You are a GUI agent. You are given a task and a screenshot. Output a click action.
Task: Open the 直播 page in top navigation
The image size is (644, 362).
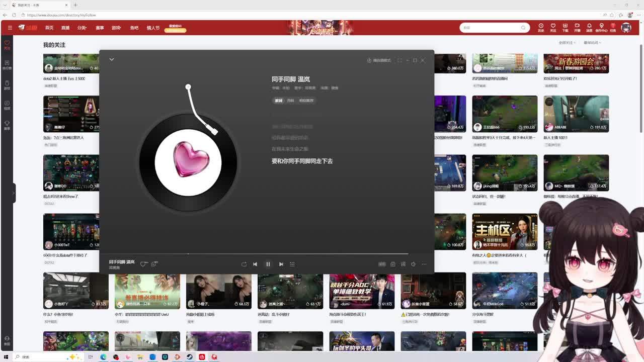click(65, 28)
